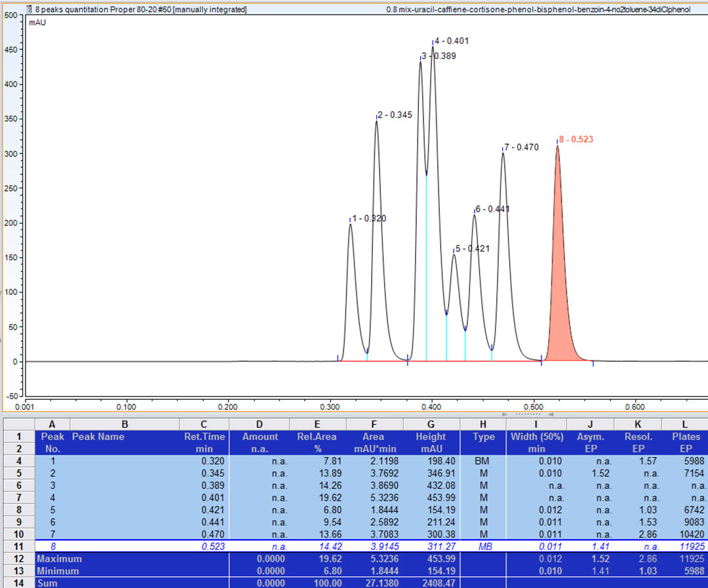
Task: Click the chromatogram icon beside the title
Action: pos(29,9)
